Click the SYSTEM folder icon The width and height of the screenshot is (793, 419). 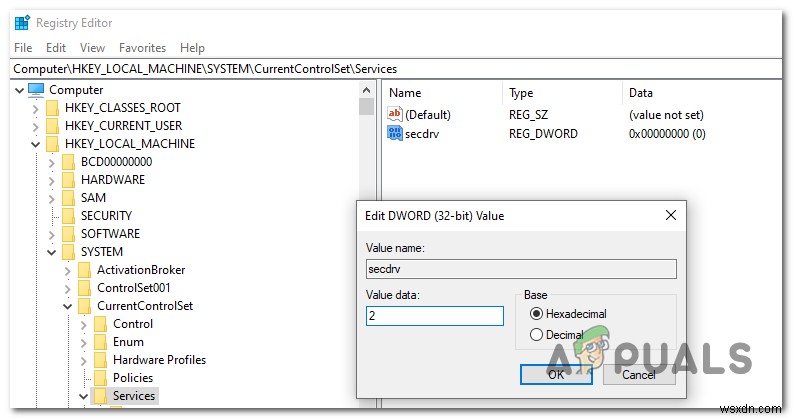click(x=69, y=252)
